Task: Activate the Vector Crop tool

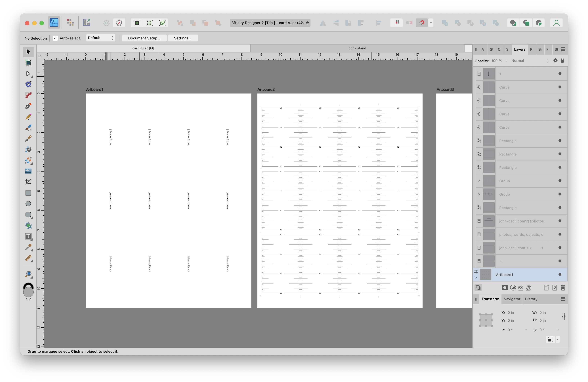Action: click(28, 182)
